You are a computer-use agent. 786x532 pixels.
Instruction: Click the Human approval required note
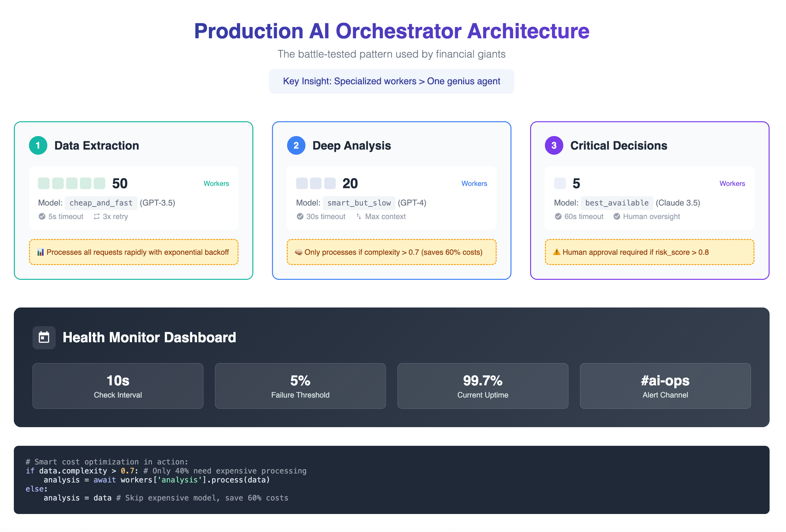pos(650,252)
